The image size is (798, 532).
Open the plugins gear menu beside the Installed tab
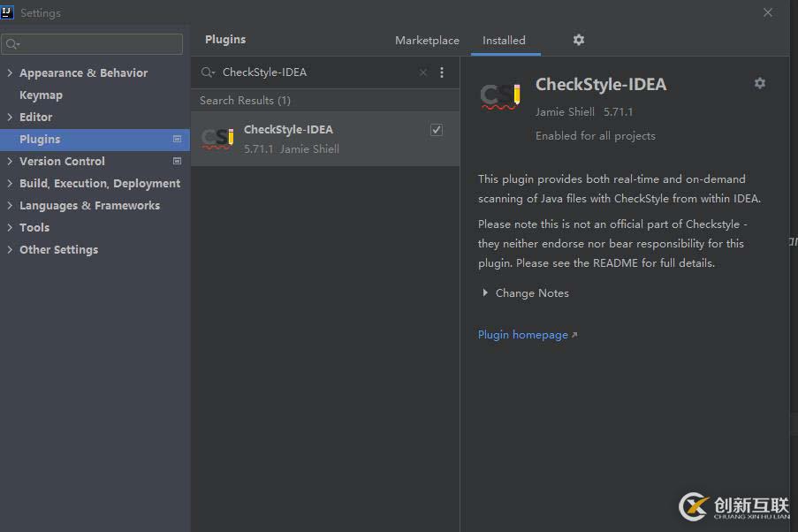(x=579, y=40)
